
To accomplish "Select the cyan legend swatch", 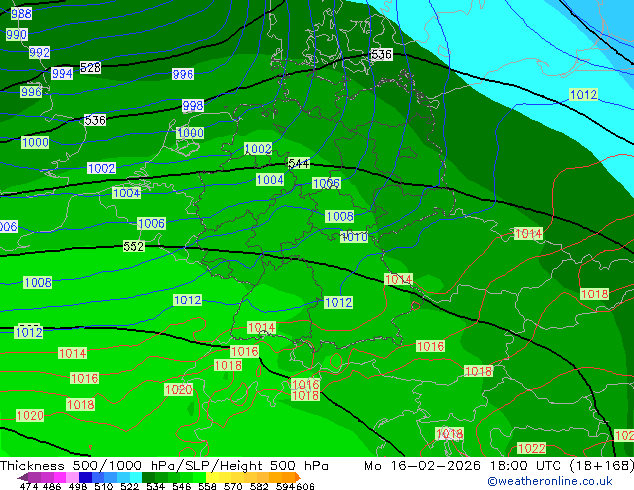I will click(136, 477).
